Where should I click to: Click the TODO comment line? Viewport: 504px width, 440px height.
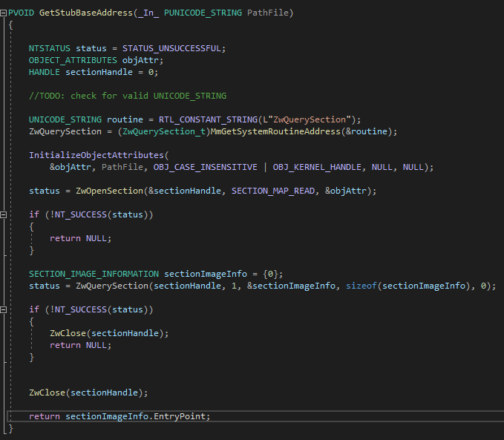click(128, 96)
